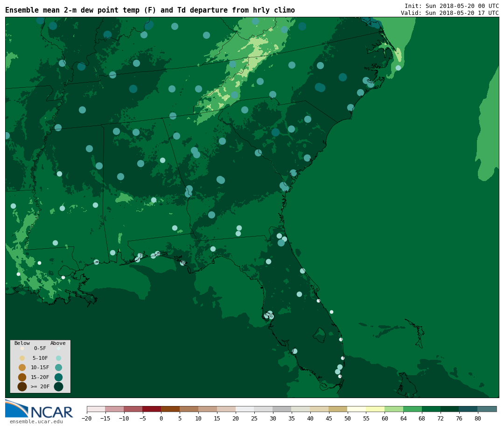Screen dimensions: 504x427
Task: Click the 'Below' legend heading
Action: point(22,343)
